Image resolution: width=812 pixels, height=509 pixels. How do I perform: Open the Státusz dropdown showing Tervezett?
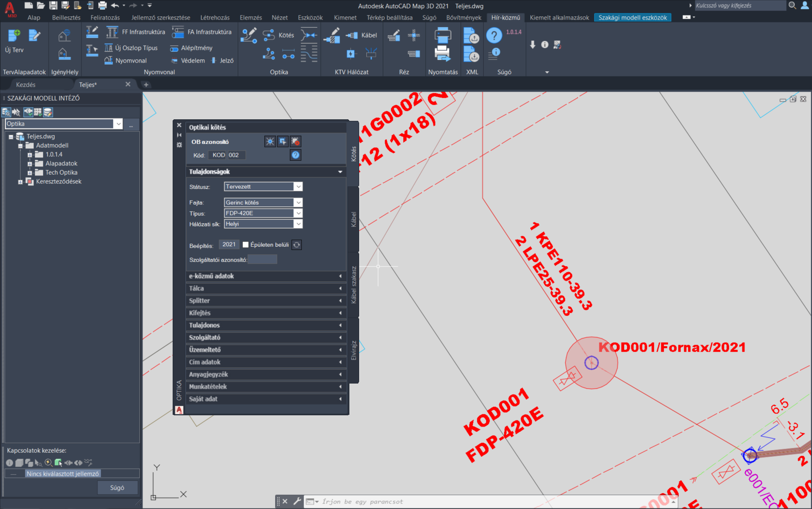[263, 186]
